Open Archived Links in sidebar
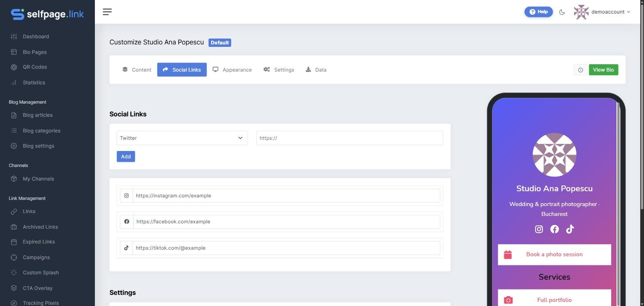Viewport: 644px width, 306px height. 40,227
